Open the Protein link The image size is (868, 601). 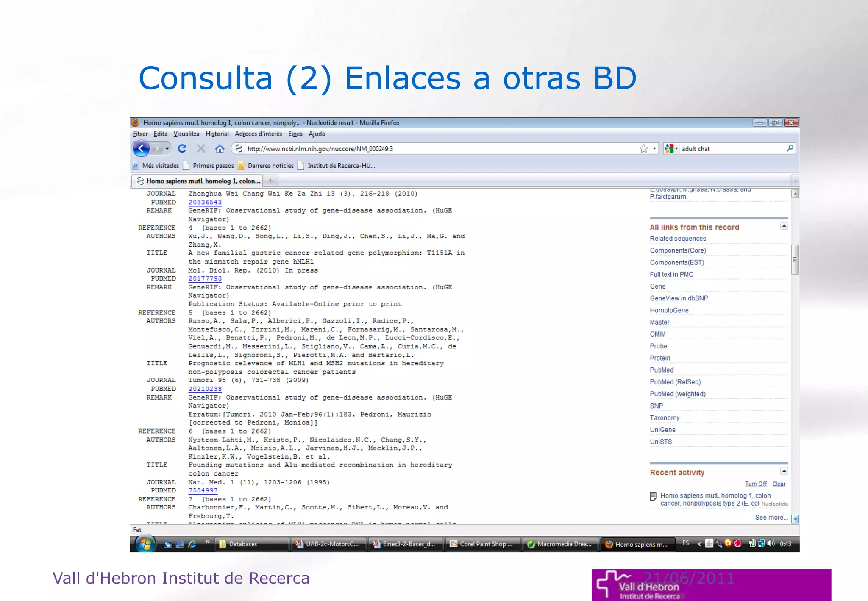tap(660, 358)
